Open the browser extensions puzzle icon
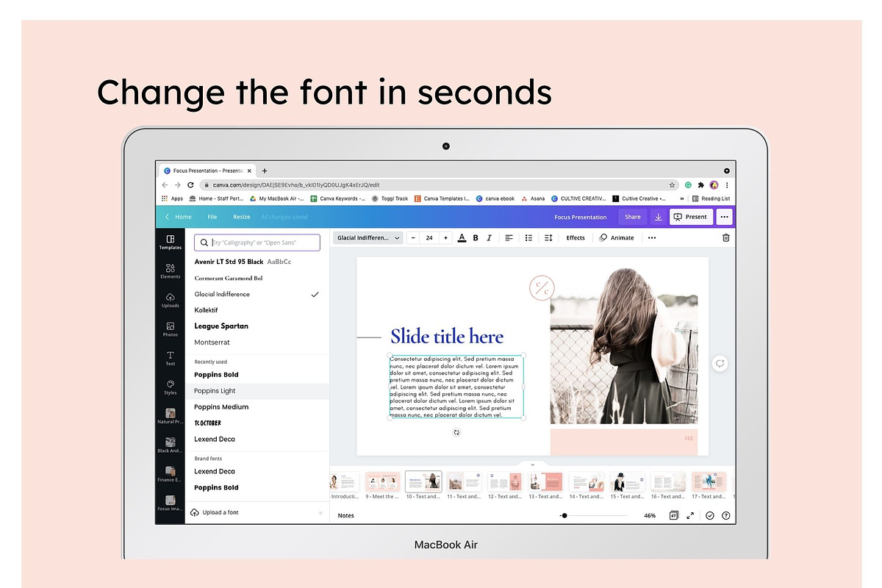The height and width of the screenshot is (588, 882). pos(701,185)
